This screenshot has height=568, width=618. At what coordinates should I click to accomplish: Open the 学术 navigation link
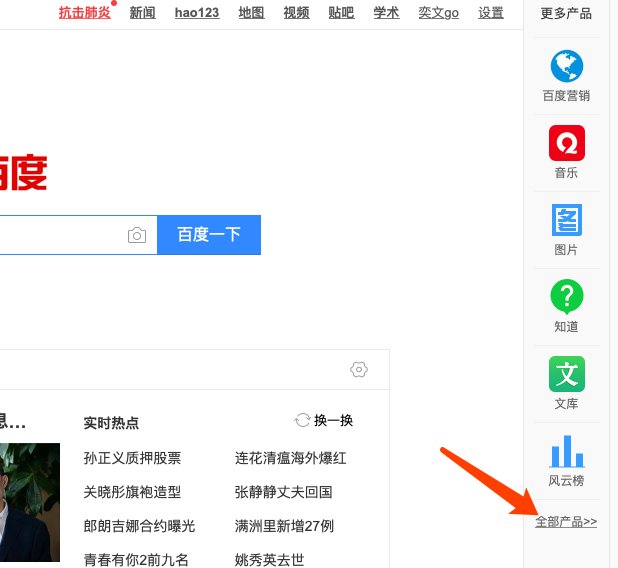pos(386,13)
